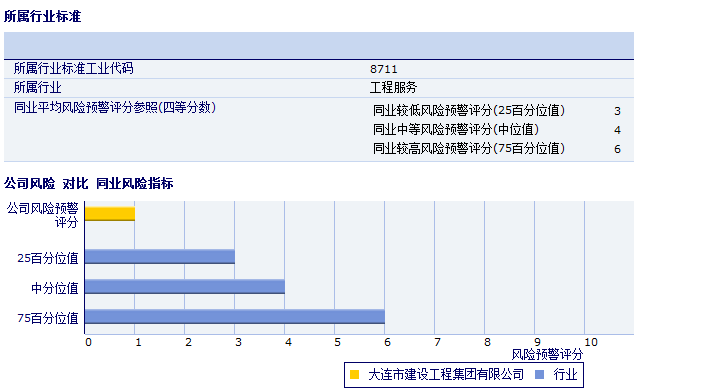Click 同业较低风险预警评分(25百分位值) row

(497, 110)
